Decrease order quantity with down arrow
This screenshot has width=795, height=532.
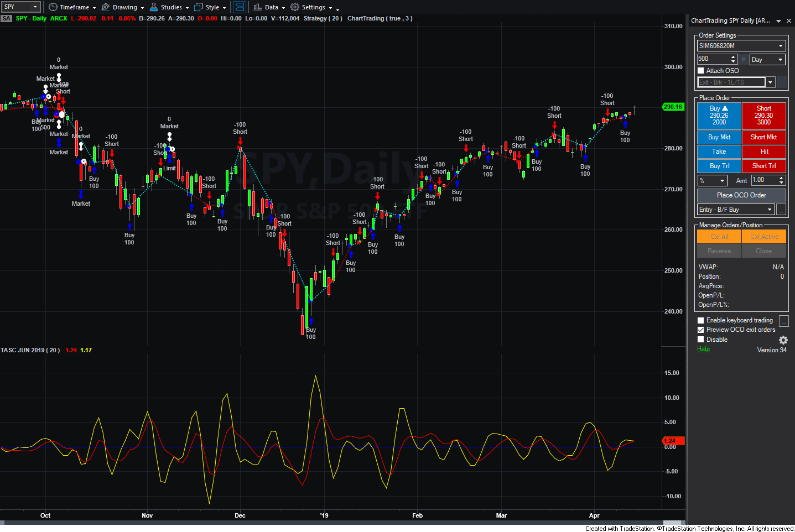click(734, 61)
